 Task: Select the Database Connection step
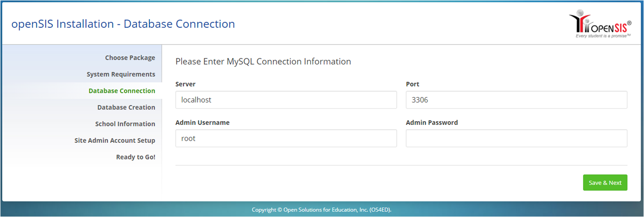[122, 91]
